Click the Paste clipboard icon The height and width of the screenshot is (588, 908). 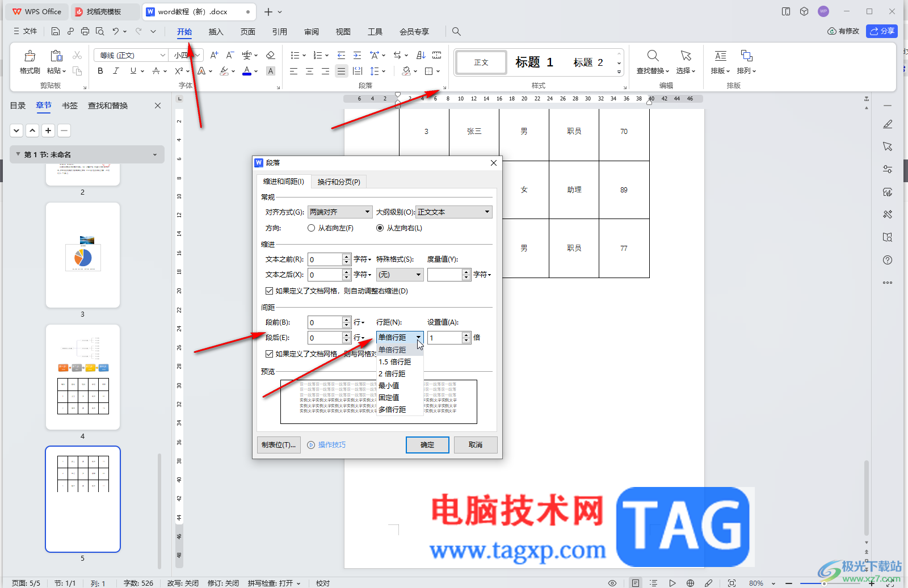pos(56,56)
